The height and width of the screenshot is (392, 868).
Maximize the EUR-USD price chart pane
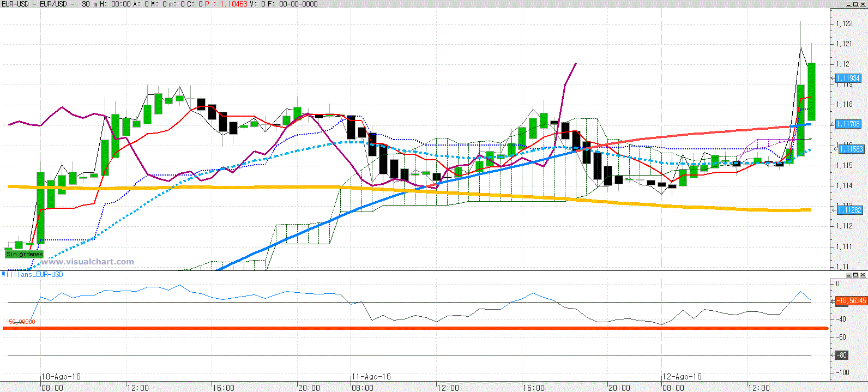tap(856, 4)
